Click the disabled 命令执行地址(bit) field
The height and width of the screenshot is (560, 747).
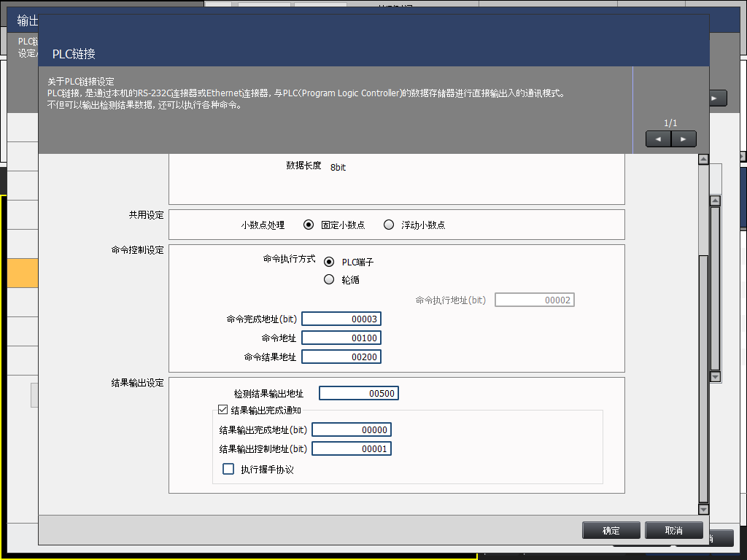point(535,300)
